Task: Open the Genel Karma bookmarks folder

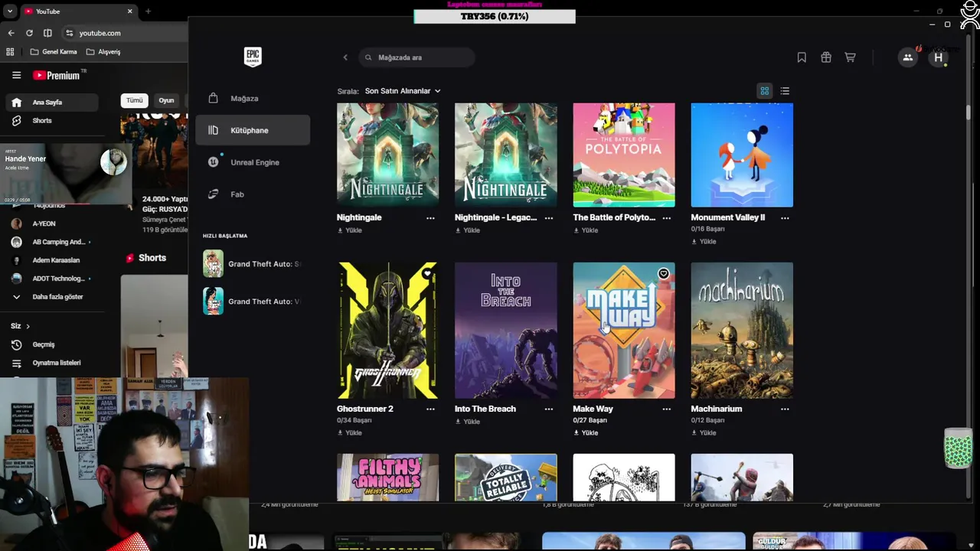Action: click(53, 52)
